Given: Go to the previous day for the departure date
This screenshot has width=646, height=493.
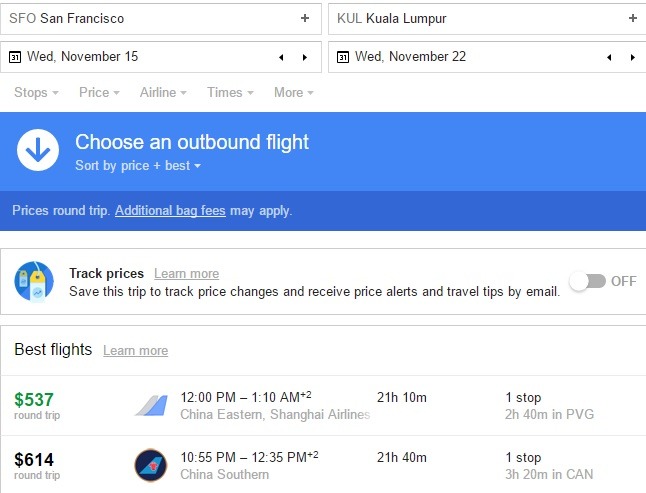Looking at the screenshot, I should [281, 57].
